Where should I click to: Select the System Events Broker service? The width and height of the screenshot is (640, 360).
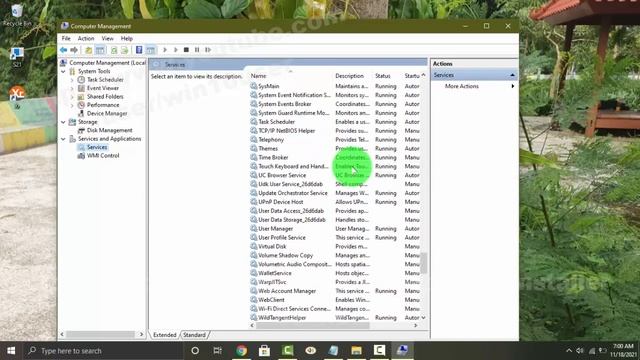284,104
